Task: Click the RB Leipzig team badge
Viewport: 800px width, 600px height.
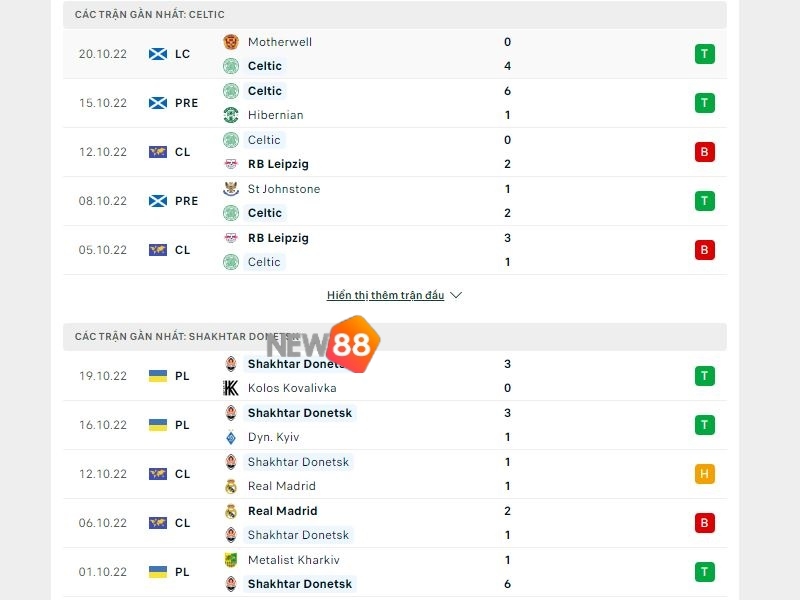Action: [x=230, y=164]
